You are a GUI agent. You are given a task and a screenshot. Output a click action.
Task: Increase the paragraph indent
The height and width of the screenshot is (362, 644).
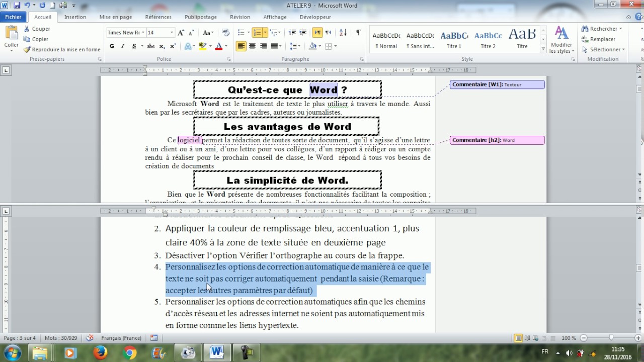click(x=303, y=33)
